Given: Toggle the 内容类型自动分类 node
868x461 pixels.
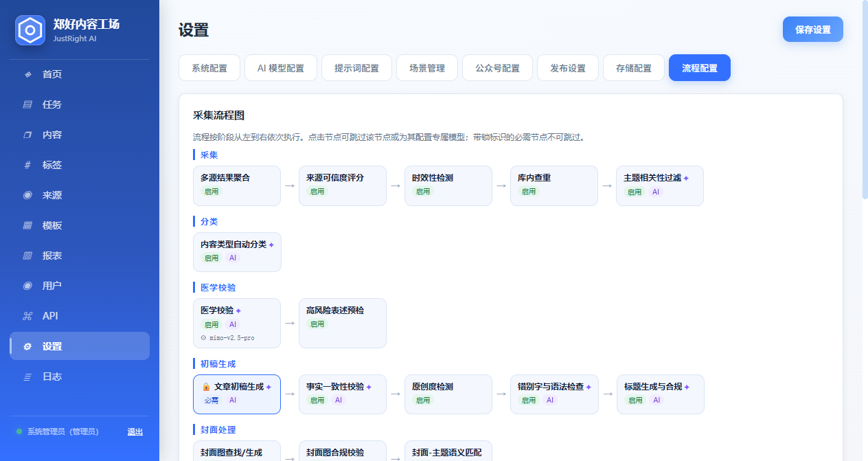Looking at the screenshot, I should click(x=237, y=252).
